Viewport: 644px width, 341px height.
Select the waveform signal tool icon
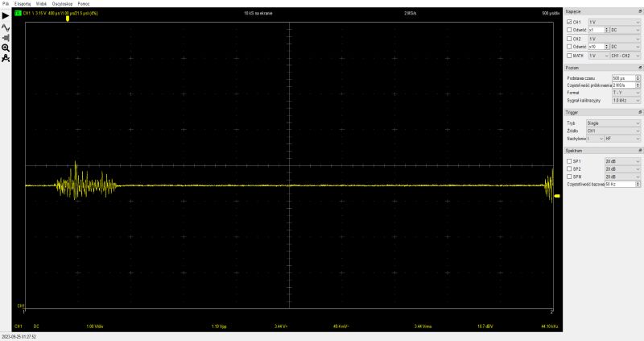coord(6,27)
